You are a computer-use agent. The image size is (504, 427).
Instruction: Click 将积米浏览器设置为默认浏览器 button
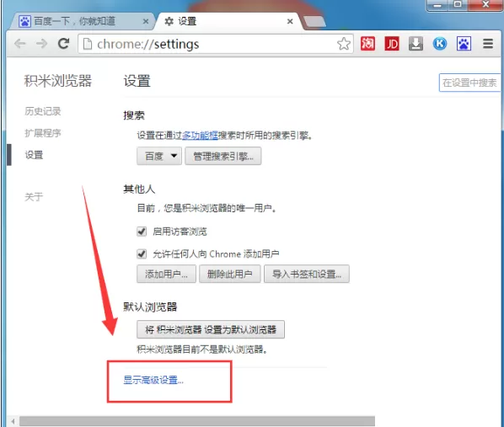(211, 329)
